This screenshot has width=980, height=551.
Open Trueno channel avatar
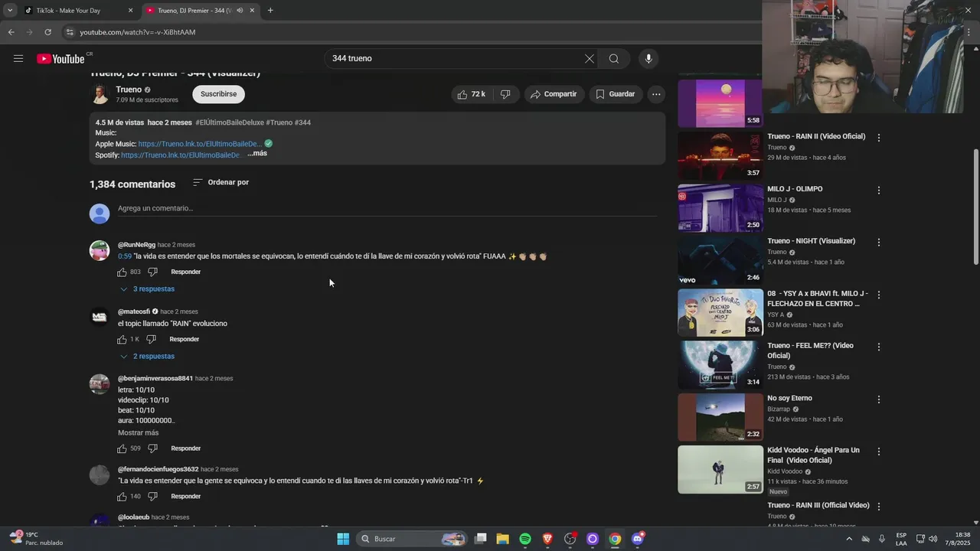[x=100, y=94]
